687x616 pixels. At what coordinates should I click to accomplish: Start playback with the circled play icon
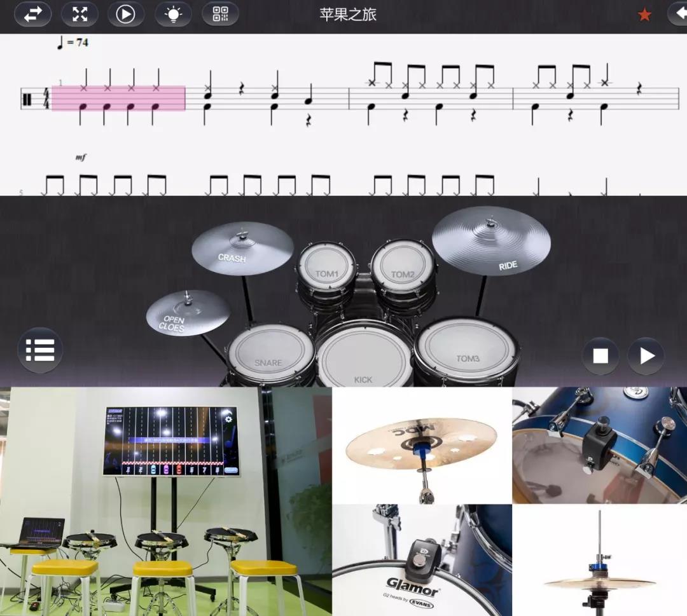(x=126, y=14)
